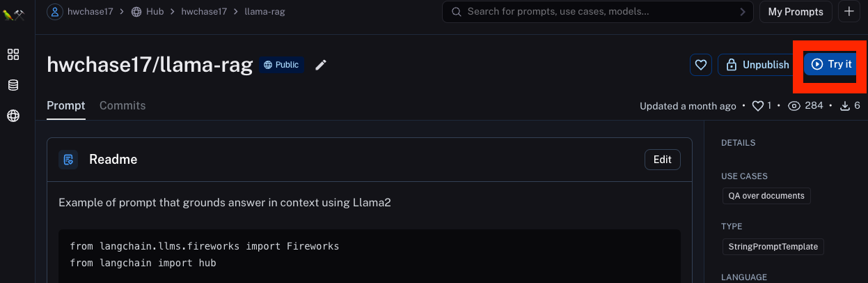Click the Readme document icon
This screenshot has height=283, width=868.
tap(68, 160)
